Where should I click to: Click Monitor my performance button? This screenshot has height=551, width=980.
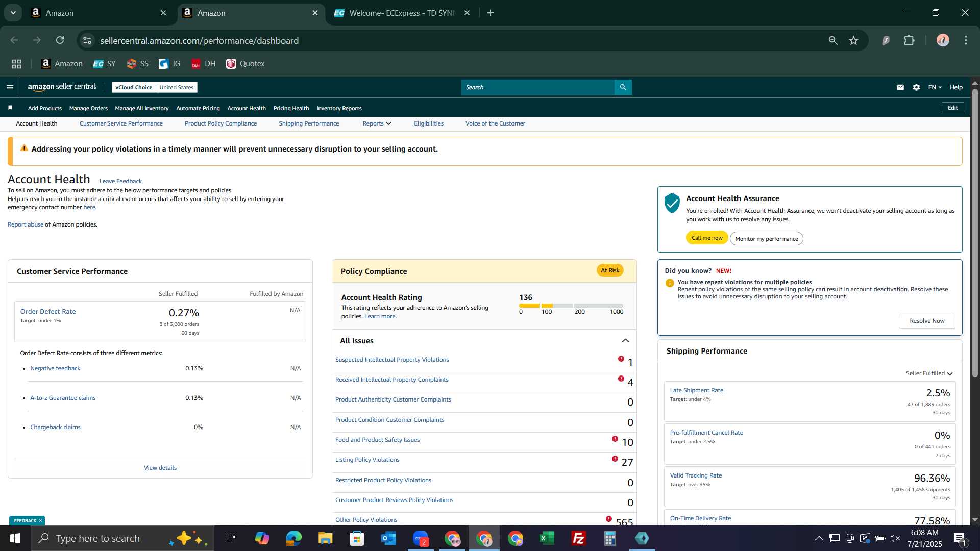[766, 238]
